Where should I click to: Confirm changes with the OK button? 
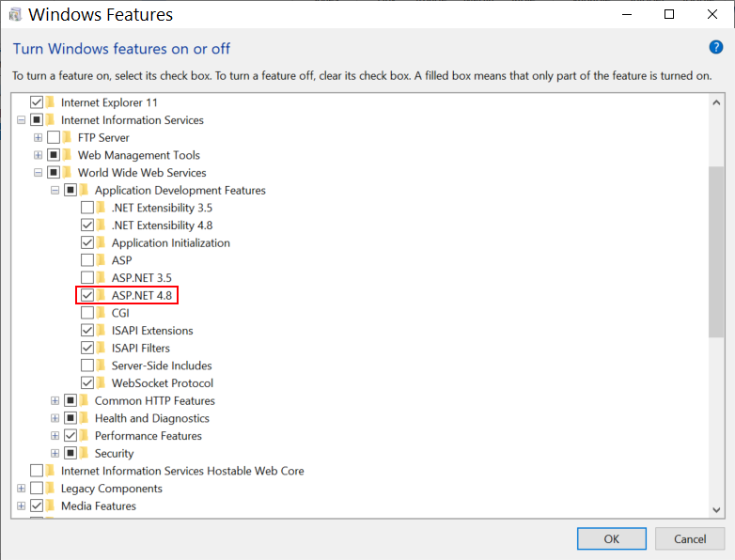(612, 539)
